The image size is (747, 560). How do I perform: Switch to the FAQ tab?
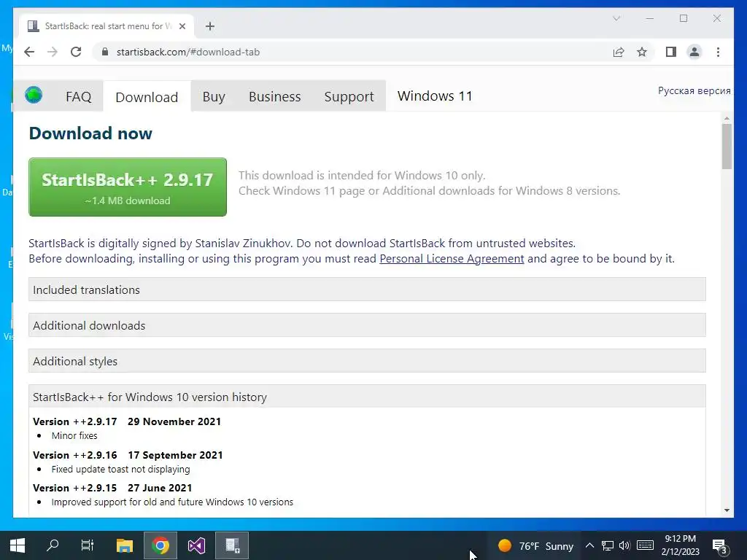pyautogui.click(x=79, y=97)
